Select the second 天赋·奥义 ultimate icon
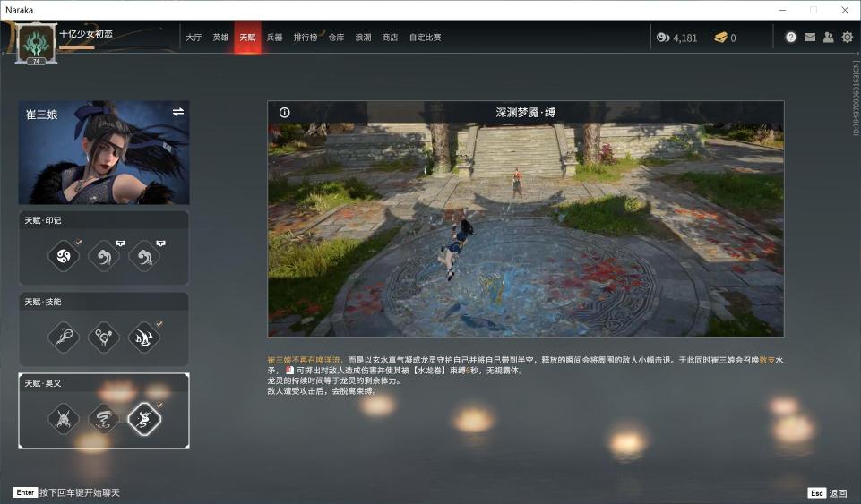 104,419
